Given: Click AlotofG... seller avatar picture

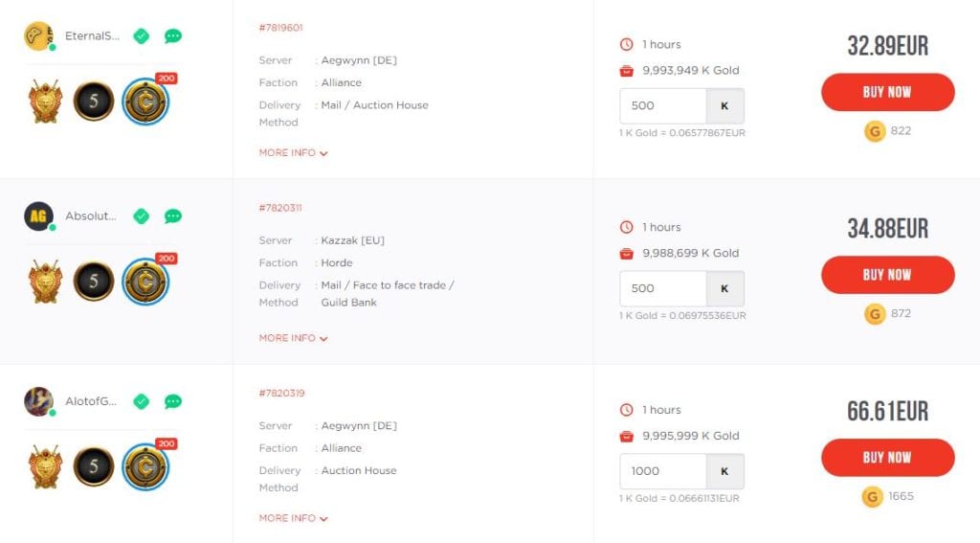Looking at the screenshot, I should coord(38,401).
